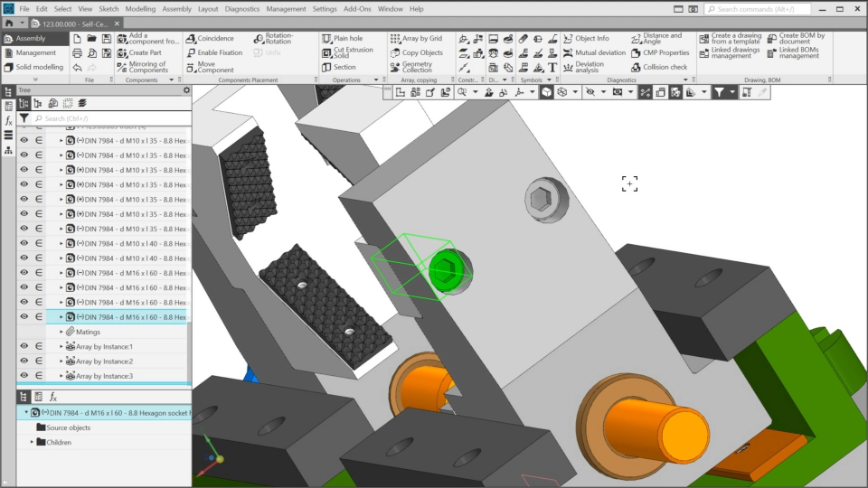Toggle eye icon of highlighted DIN 7984 M16 row
Image resolution: width=868 pixels, height=488 pixels.
[x=24, y=317]
